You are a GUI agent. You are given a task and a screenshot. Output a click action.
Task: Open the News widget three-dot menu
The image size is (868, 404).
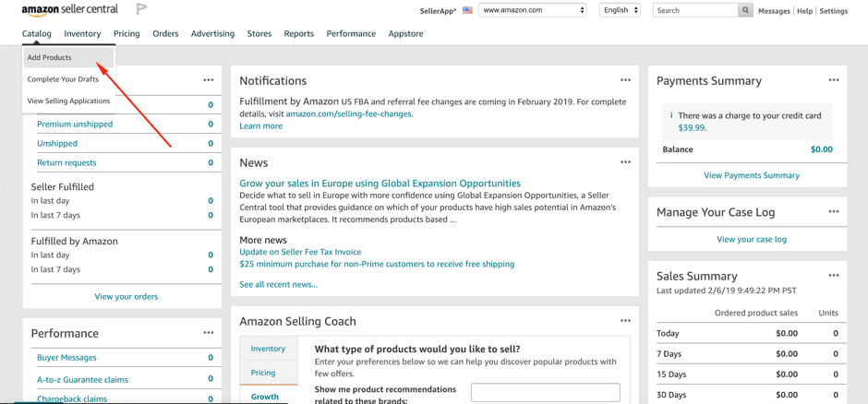point(625,162)
